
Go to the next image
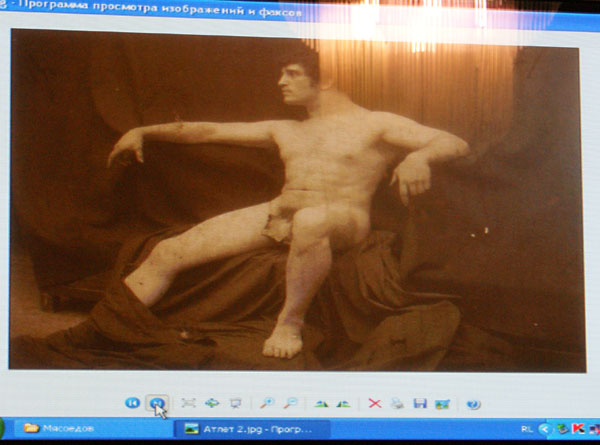pos(157,403)
